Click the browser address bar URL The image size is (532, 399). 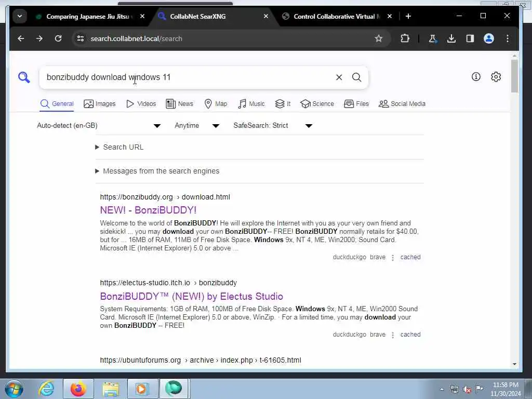point(137,38)
